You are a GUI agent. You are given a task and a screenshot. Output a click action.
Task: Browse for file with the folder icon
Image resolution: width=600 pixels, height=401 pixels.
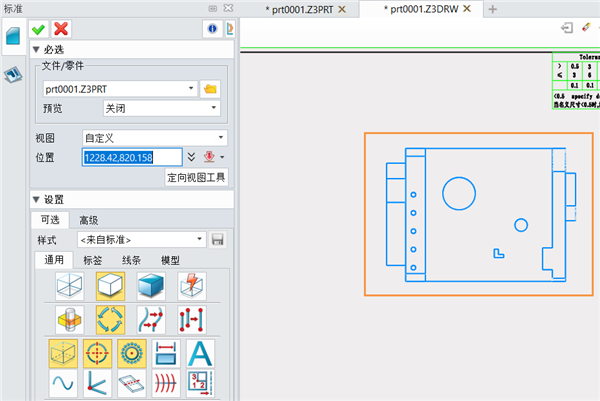[x=209, y=89]
